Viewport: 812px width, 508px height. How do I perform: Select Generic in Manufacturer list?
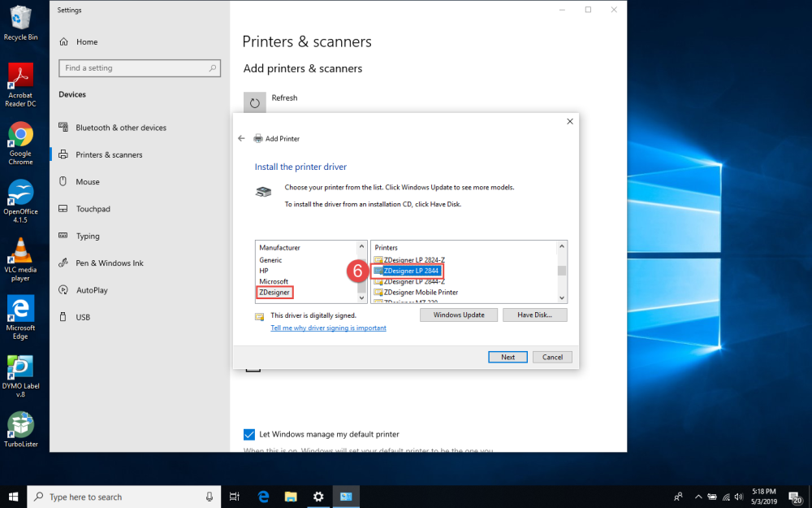tap(270, 260)
